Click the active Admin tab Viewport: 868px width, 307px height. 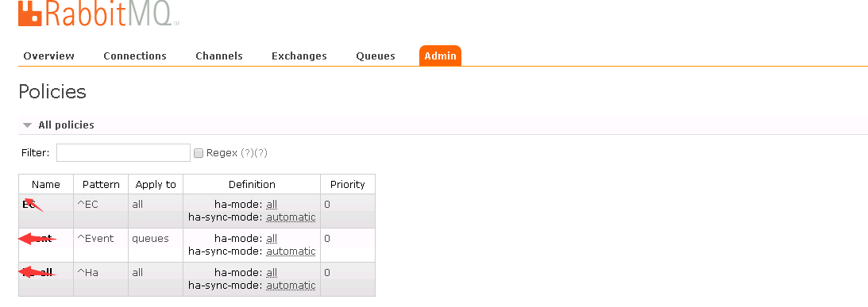440,56
